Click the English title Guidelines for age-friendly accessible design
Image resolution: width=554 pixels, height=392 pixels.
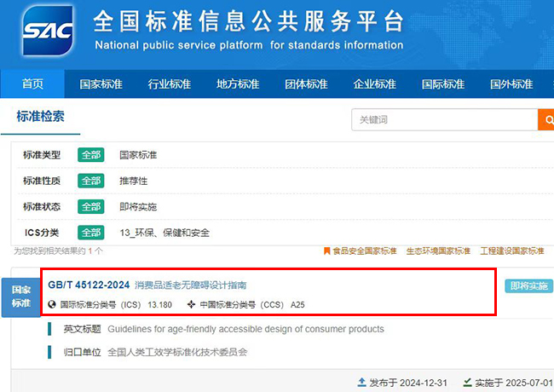245,329
